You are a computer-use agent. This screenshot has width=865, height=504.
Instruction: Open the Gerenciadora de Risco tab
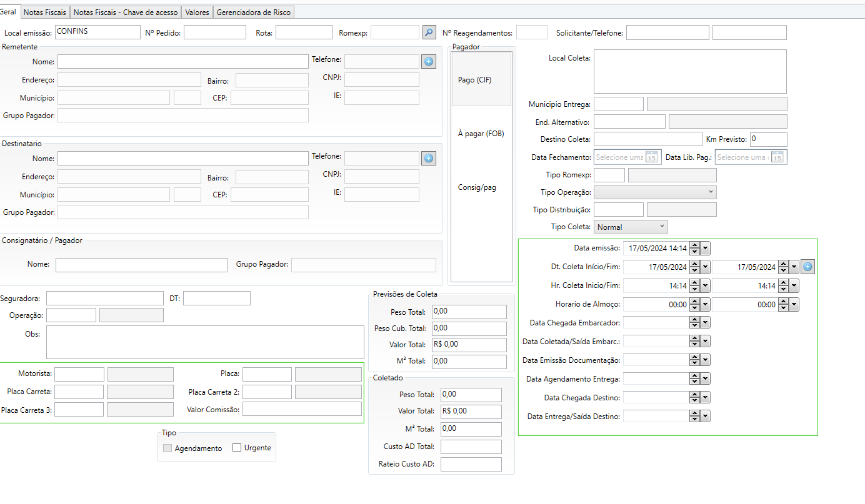tap(253, 12)
